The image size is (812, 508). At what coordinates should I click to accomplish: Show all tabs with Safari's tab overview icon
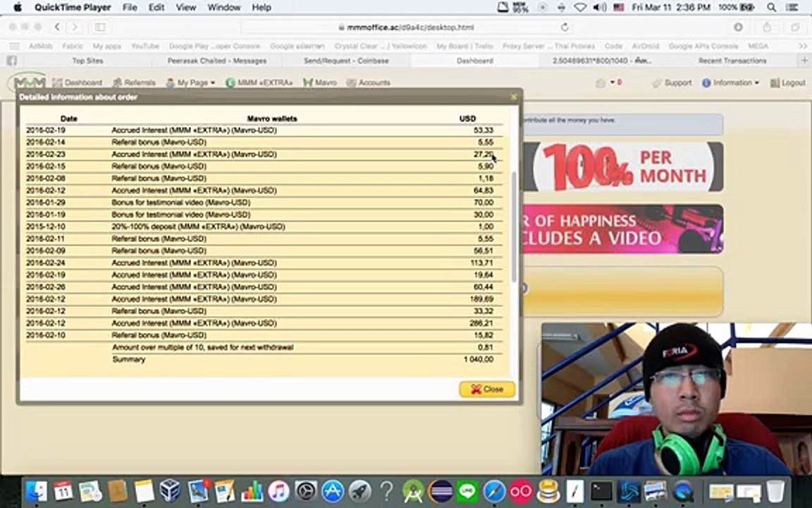coord(795,27)
